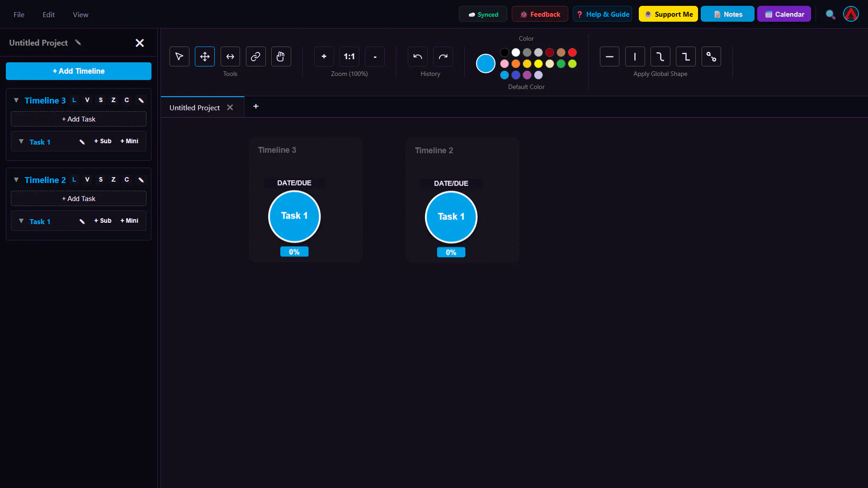
Task: Pick the red color swatch
Action: click(572, 52)
